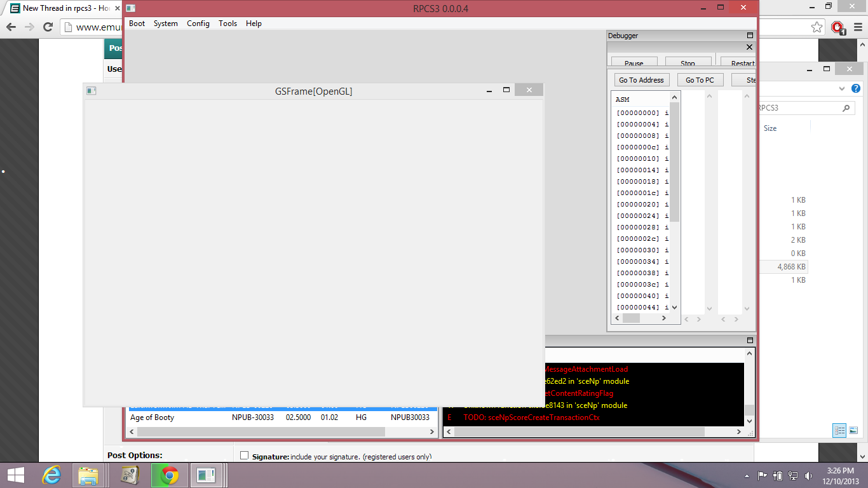Switch Explorer to details view icon
This screenshot has height=488, width=868.
pyautogui.click(x=839, y=430)
